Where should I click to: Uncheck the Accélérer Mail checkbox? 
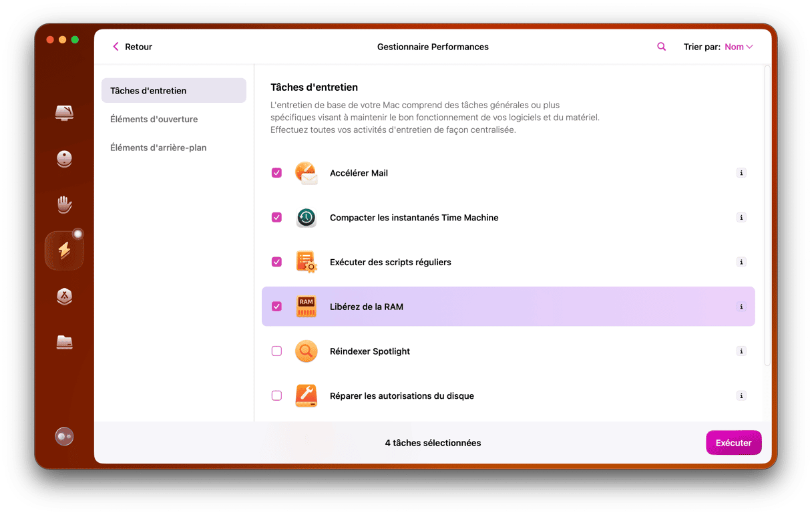pyautogui.click(x=276, y=173)
